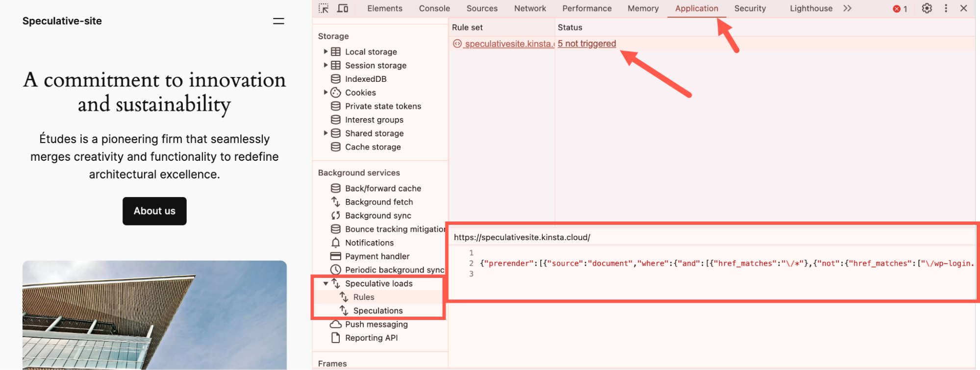
Task: Click the Shared storage database icon
Action: (x=336, y=133)
